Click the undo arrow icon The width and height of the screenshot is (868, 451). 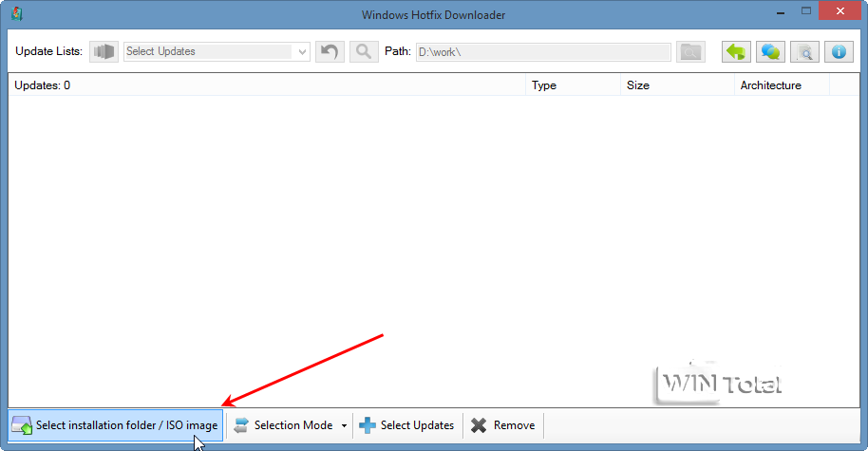click(x=330, y=51)
